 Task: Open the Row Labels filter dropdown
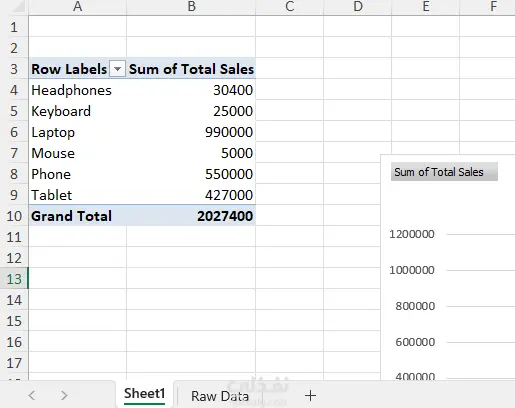(117, 69)
